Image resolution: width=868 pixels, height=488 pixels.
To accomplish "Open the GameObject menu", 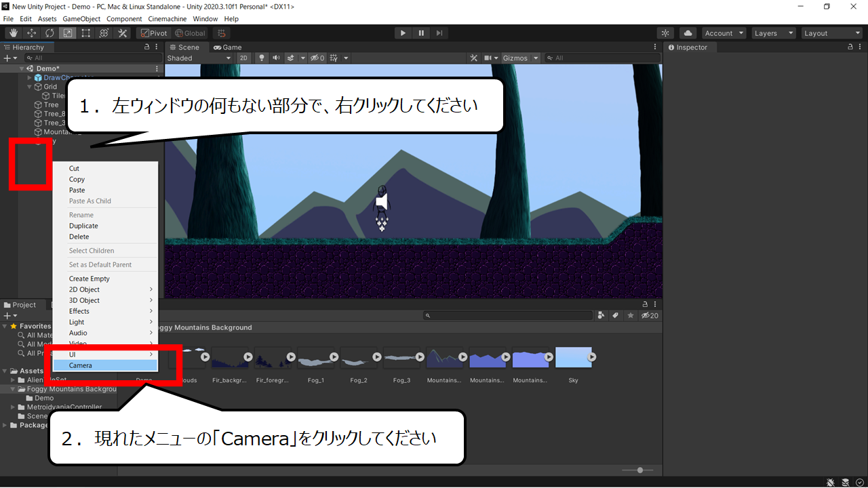I will [81, 19].
